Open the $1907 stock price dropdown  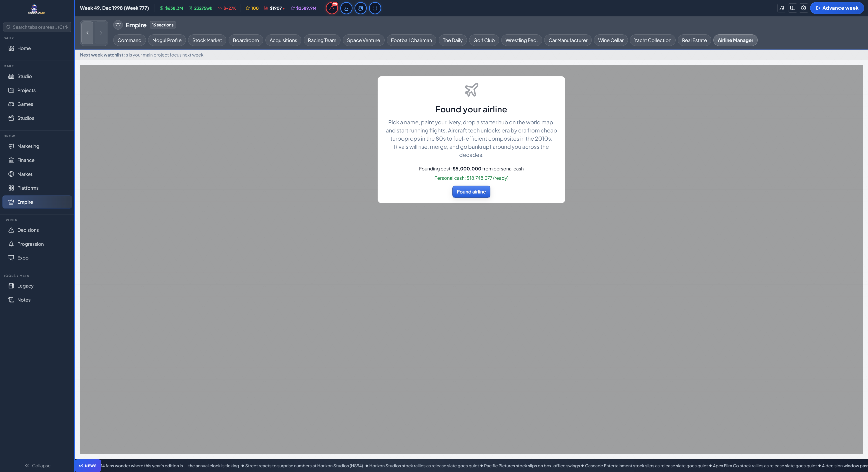(275, 8)
